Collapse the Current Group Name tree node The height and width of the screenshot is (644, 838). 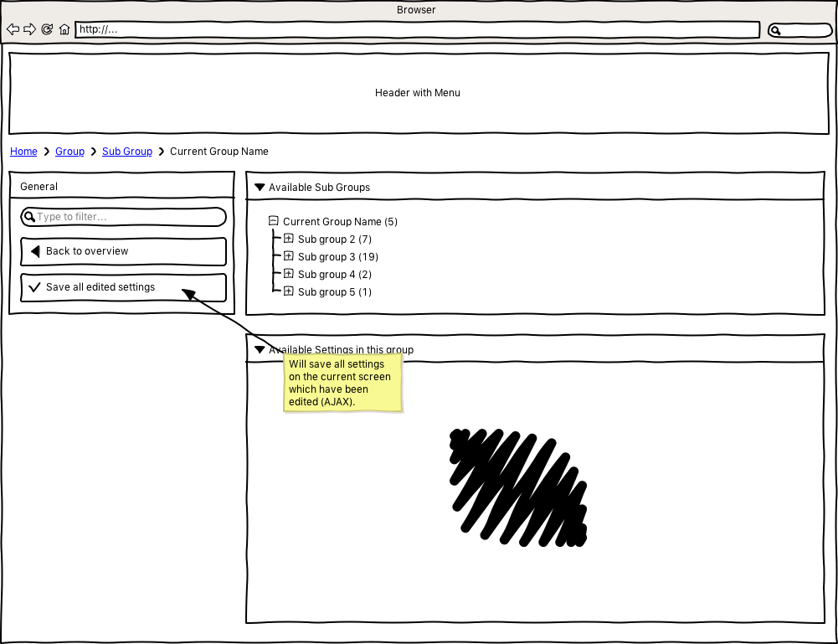(273, 222)
